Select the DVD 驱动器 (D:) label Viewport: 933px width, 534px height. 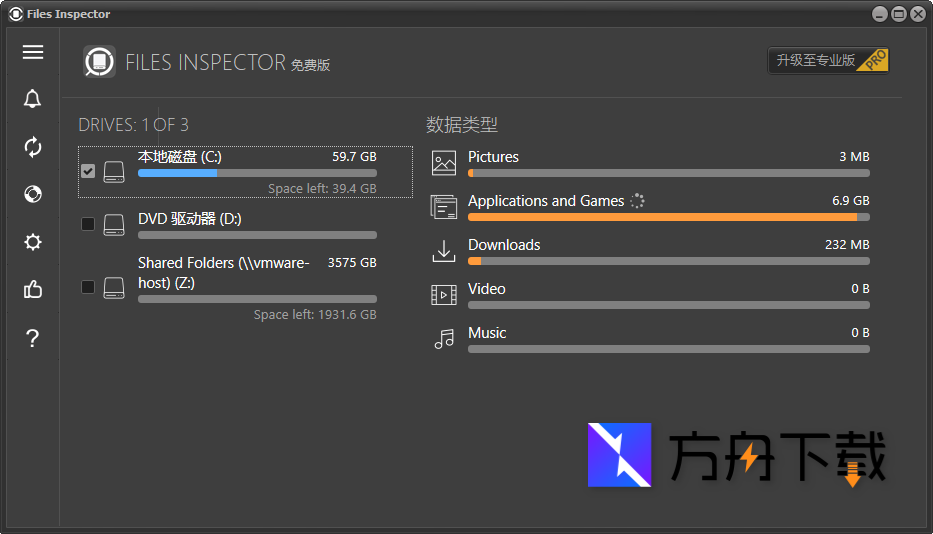[x=190, y=219]
